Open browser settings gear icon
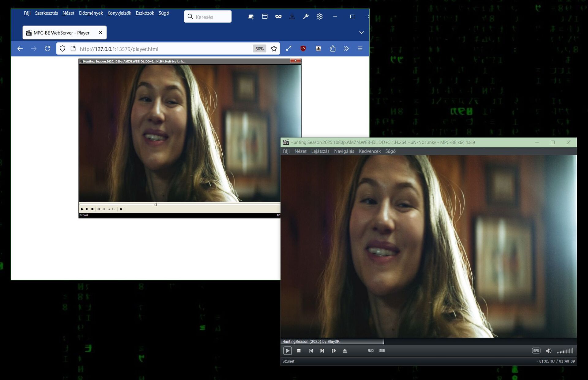The image size is (588, 380). (319, 17)
